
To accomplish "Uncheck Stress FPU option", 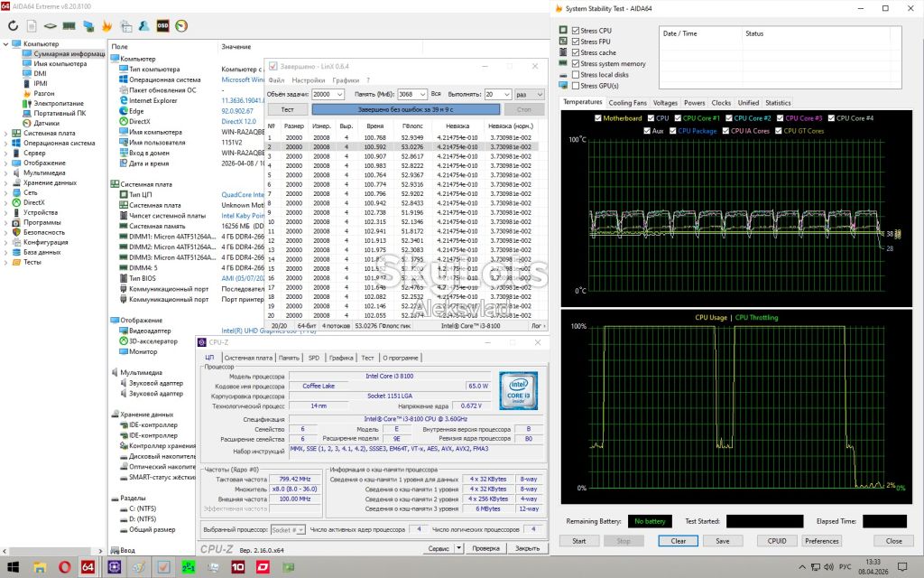I will coord(576,42).
